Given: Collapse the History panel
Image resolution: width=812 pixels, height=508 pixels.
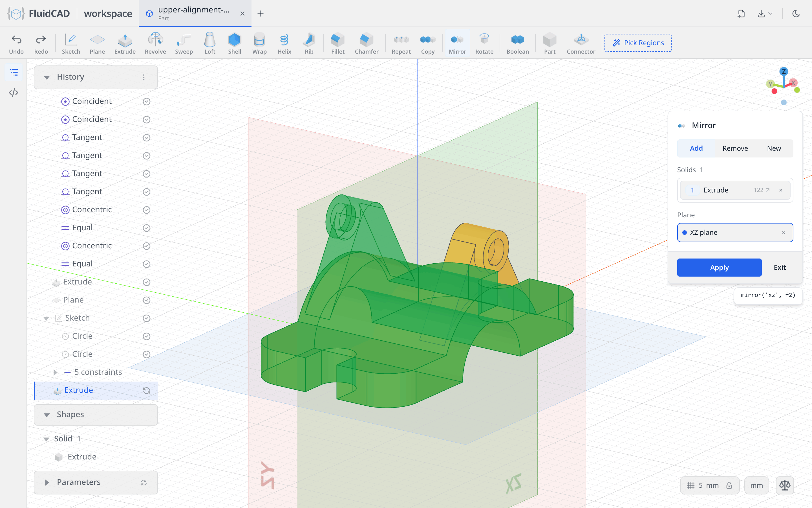Looking at the screenshot, I should [x=47, y=77].
